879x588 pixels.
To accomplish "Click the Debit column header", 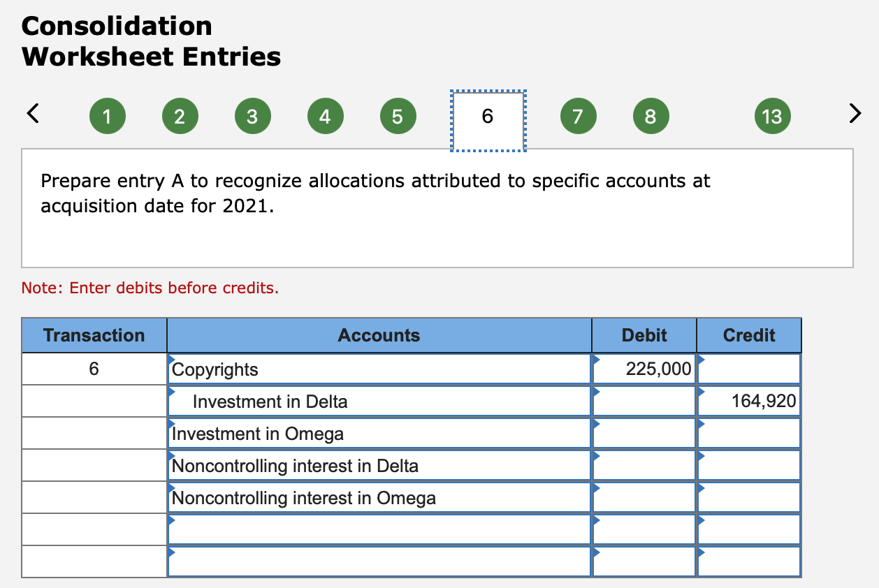I will tap(643, 335).
